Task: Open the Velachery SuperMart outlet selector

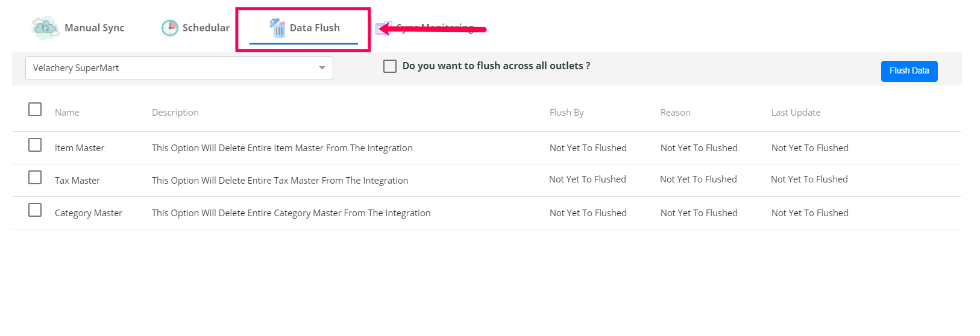Action: coord(169,68)
